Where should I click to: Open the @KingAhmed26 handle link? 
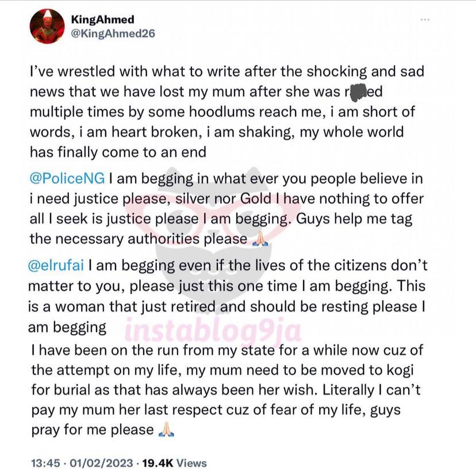113,33
